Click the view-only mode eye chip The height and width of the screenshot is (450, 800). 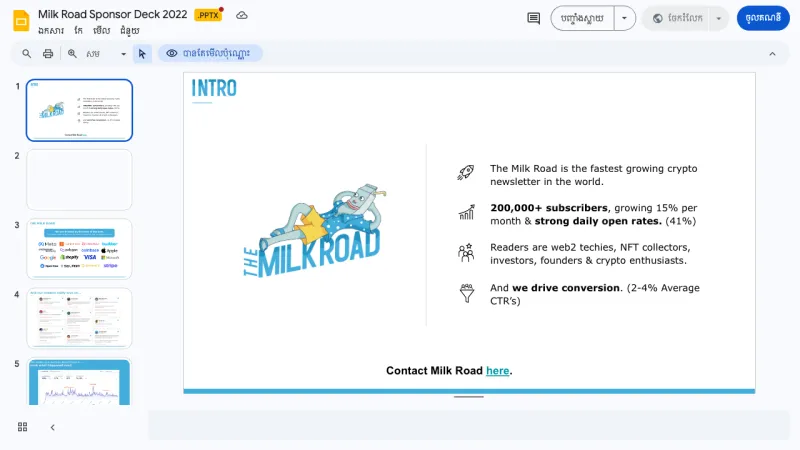click(210, 53)
